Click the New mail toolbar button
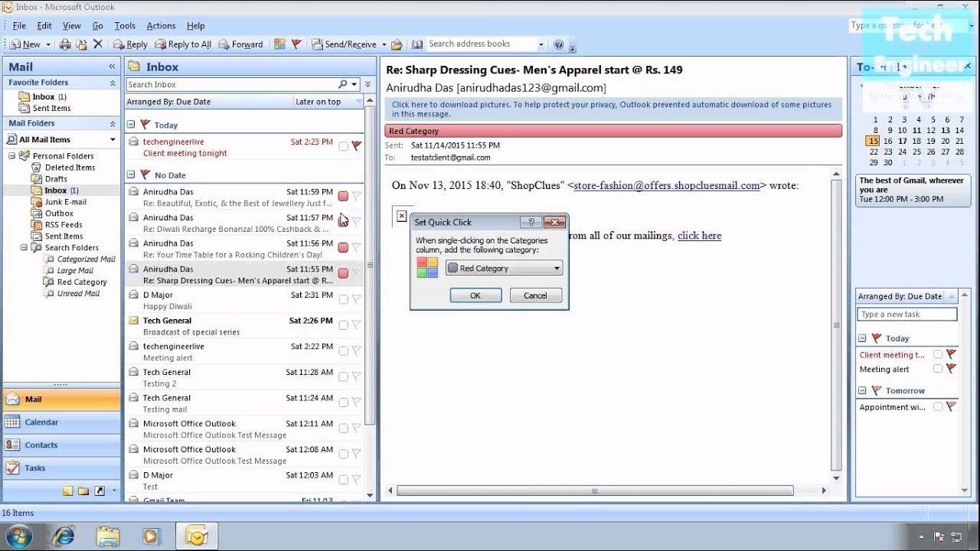 click(24, 44)
